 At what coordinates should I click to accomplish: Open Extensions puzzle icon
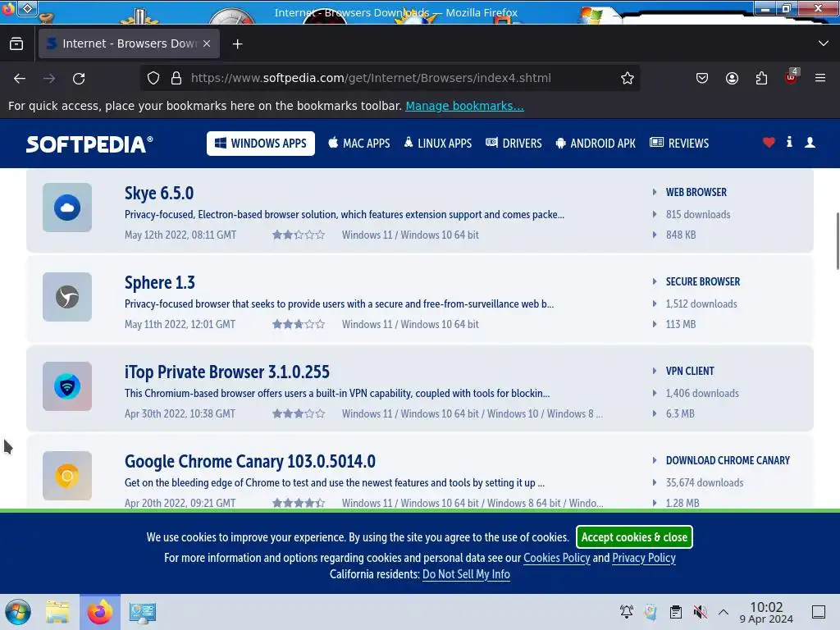click(761, 78)
